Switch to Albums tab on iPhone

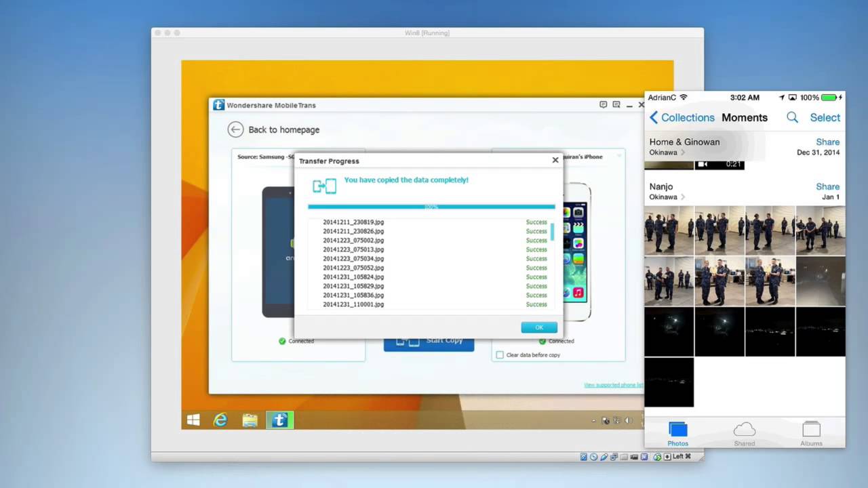(811, 434)
